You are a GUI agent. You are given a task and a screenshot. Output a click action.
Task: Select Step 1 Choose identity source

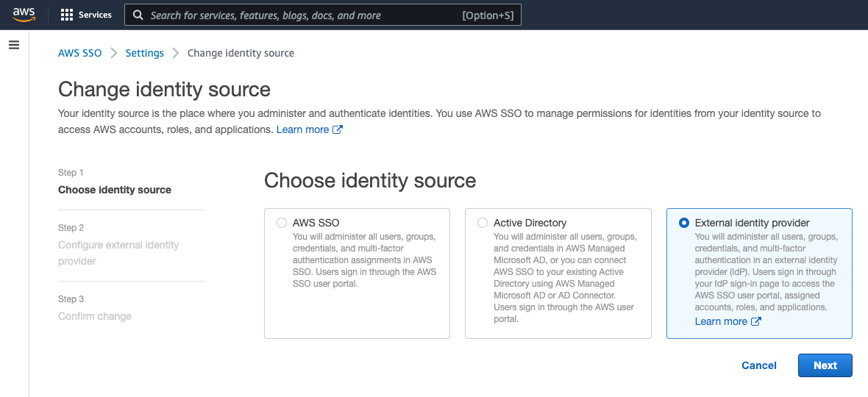115,190
